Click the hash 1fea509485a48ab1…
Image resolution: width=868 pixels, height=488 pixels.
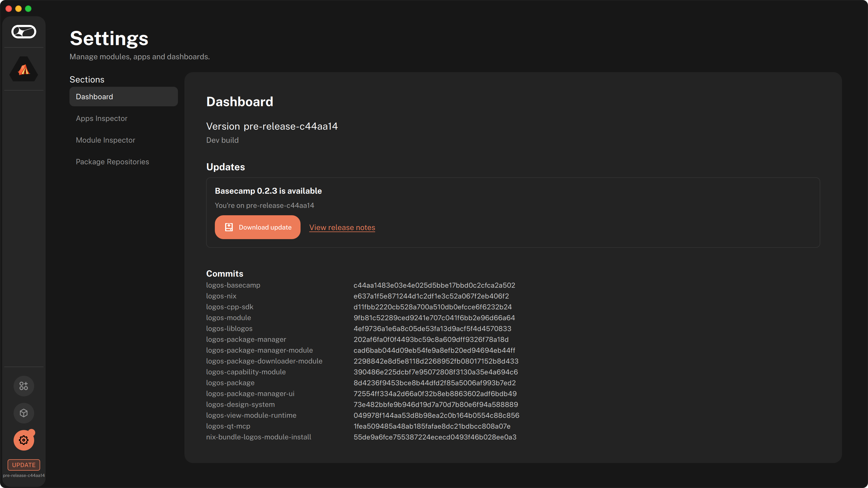(x=432, y=426)
